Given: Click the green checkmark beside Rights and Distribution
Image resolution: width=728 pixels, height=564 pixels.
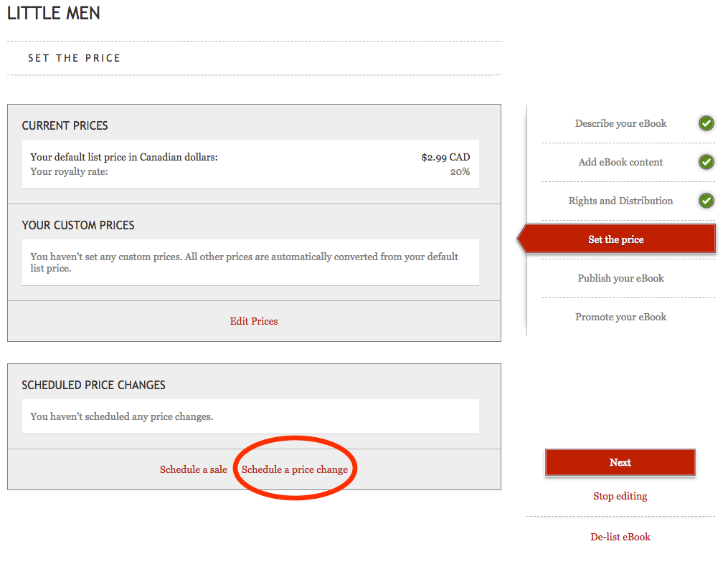Looking at the screenshot, I should [706, 201].
